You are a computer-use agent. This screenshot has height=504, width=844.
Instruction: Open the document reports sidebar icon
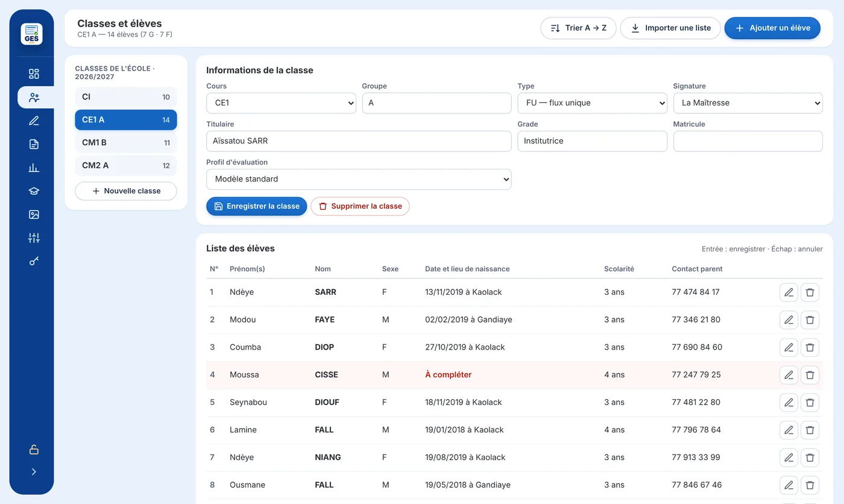click(x=34, y=144)
